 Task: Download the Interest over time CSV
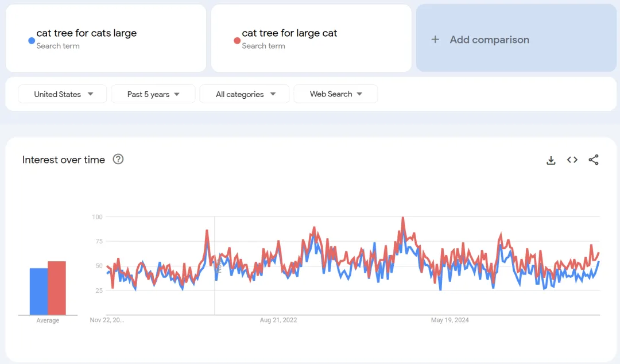[551, 160]
